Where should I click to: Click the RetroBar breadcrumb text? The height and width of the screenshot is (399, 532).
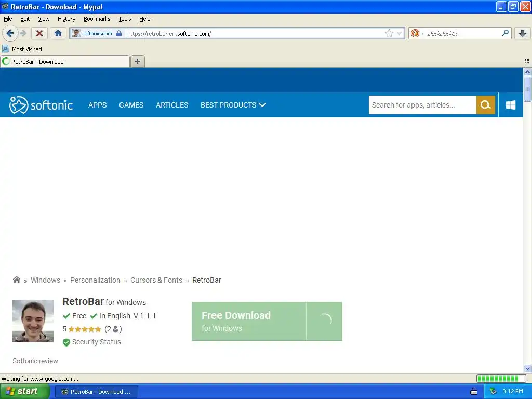(207, 280)
